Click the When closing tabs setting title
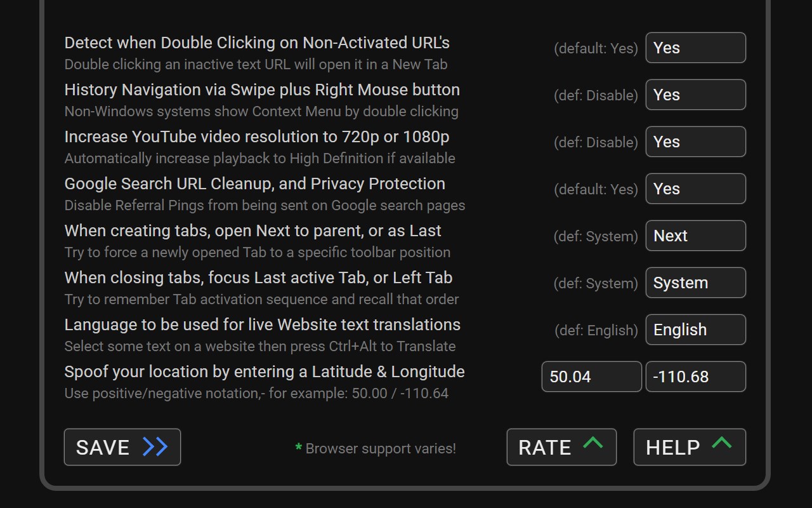The image size is (812, 508). click(259, 277)
